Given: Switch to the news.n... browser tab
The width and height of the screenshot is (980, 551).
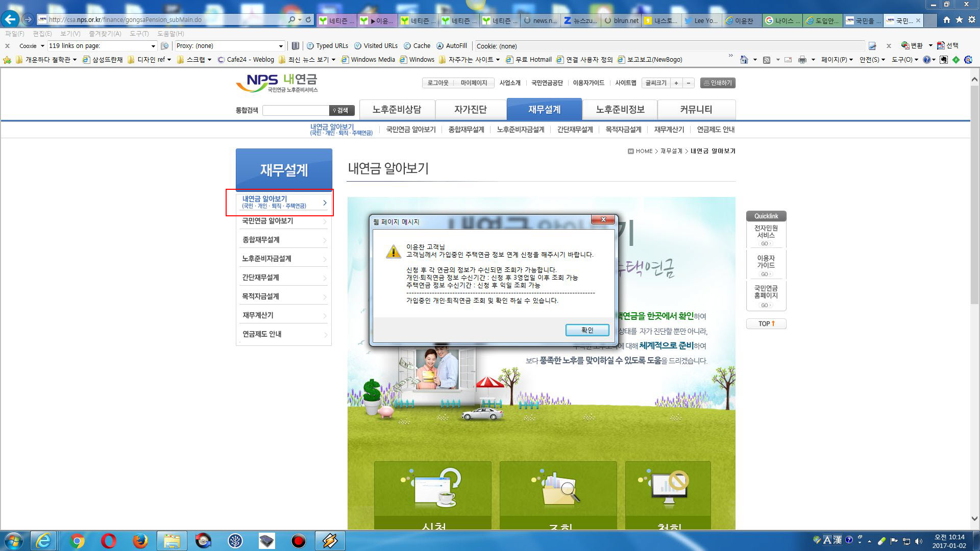Looking at the screenshot, I should click(x=540, y=20).
